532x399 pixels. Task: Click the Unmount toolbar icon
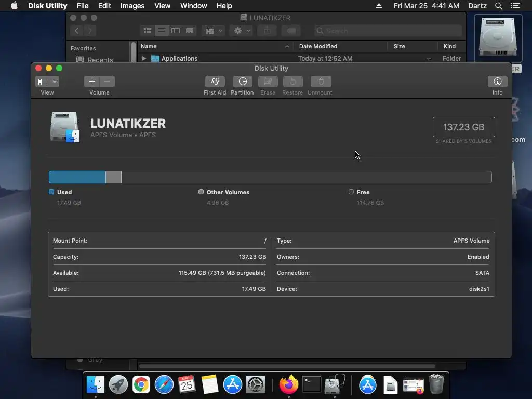pyautogui.click(x=321, y=82)
